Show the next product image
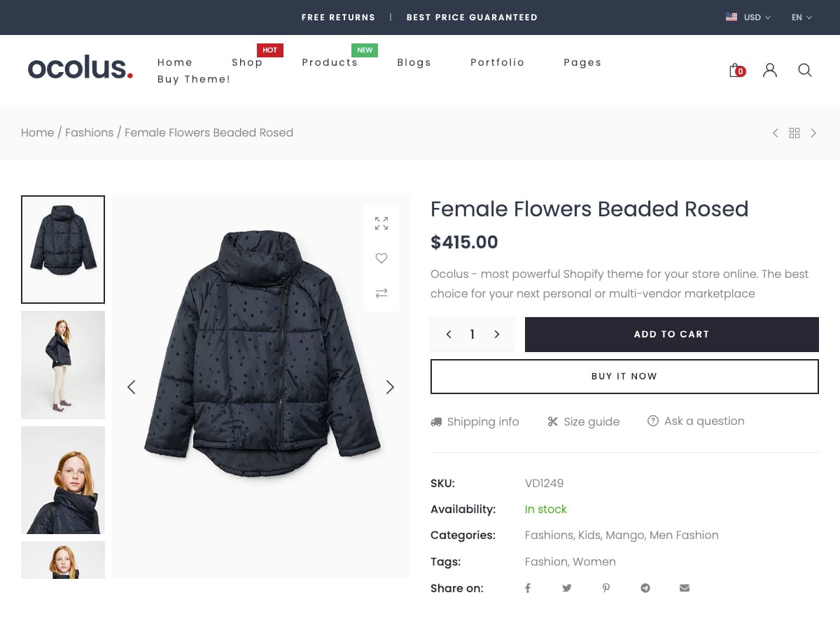 tap(390, 387)
